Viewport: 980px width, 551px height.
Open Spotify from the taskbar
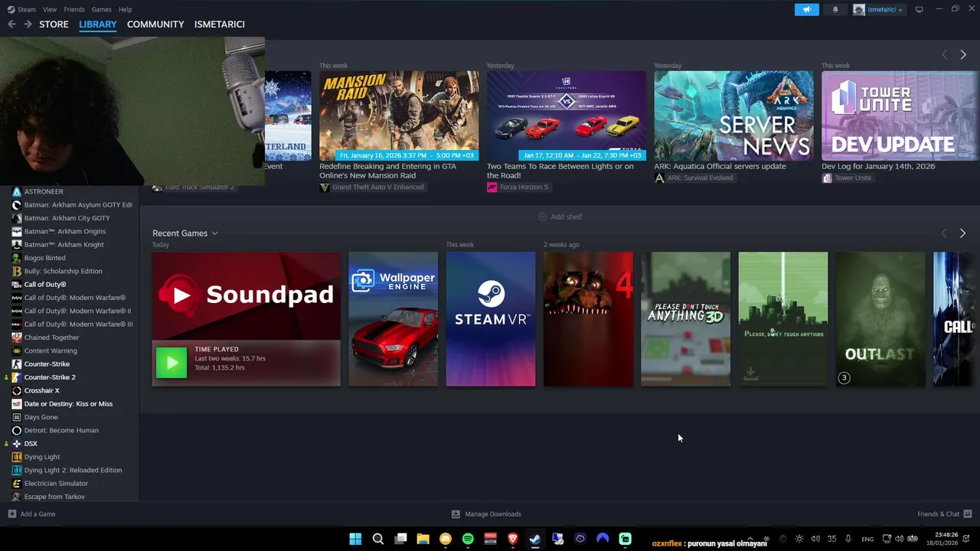(x=468, y=539)
